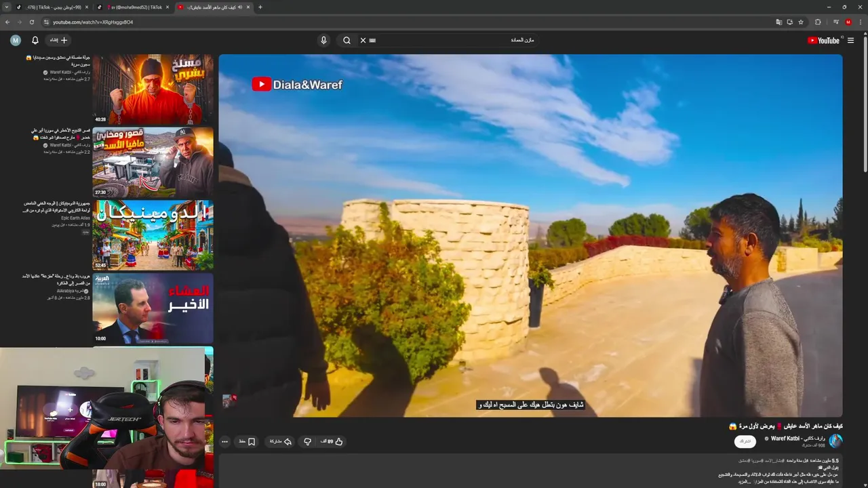This screenshot has width=868, height=488.
Task: Open YouTube notifications bell
Action: click(x=35, y=41)
